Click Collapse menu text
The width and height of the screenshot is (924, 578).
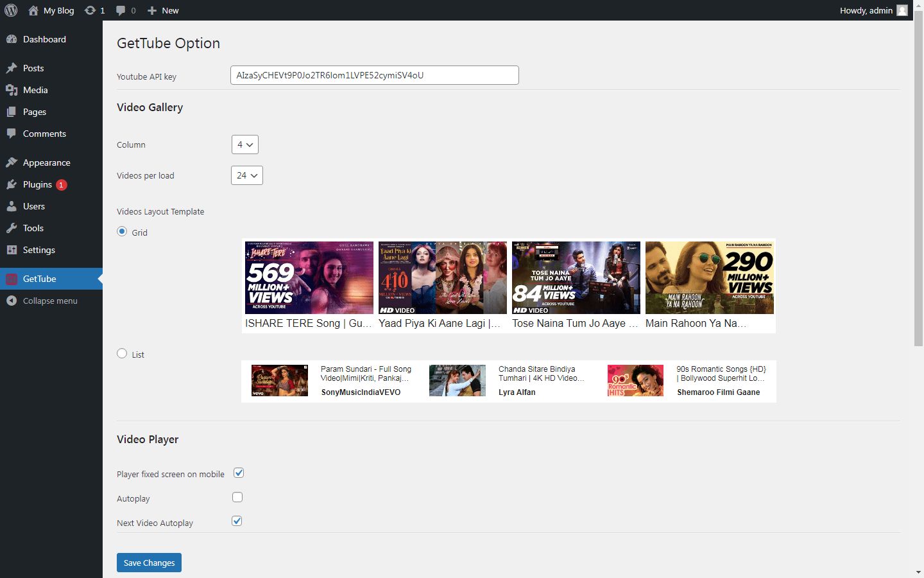[50, 301]
